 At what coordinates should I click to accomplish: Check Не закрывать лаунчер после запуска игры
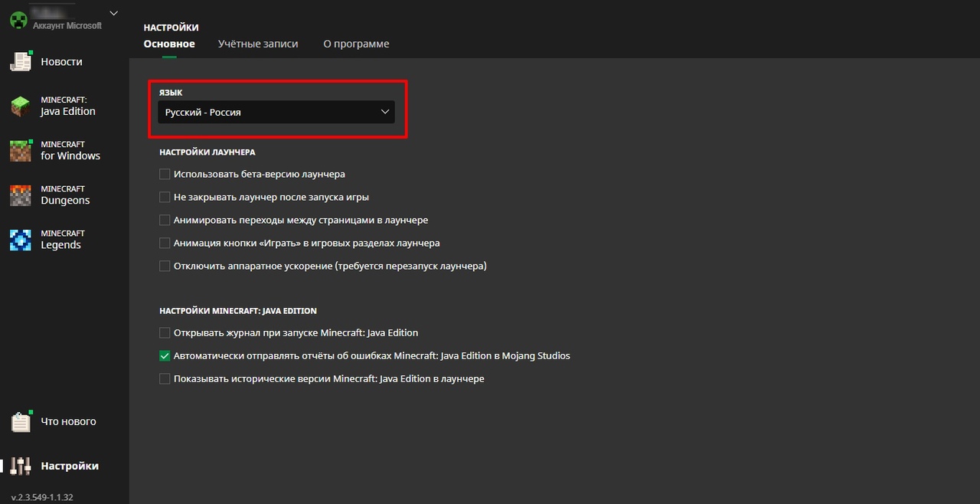(x=165, y=197)
